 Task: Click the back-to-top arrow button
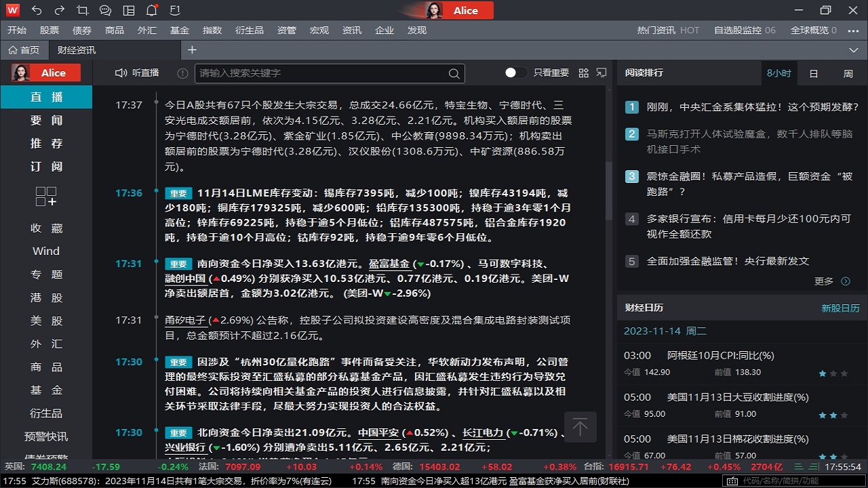(x=580, y=426)
